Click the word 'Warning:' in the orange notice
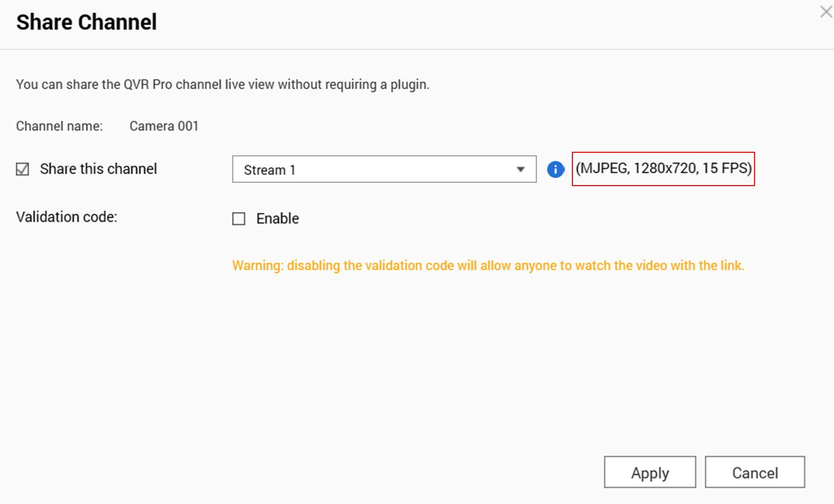This screenshot has height=504, width=834. coord(257,266)
